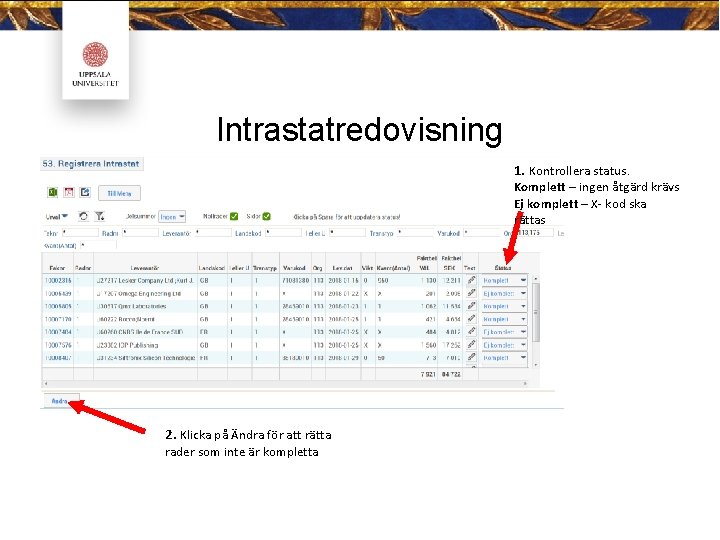This screenshot has height=540, width=720.
Task: Click the Ändra button
Action: point(62,401)
